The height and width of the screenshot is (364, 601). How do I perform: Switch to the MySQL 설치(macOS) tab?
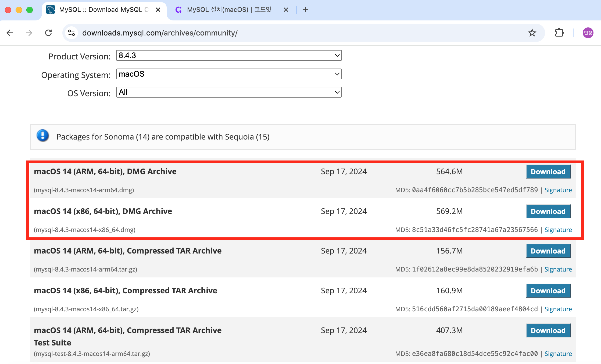[228, 10]
